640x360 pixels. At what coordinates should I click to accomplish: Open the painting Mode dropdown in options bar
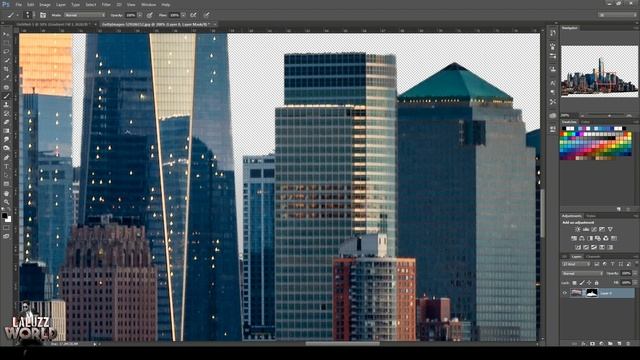pyautogui.click(x=84, y=15)
